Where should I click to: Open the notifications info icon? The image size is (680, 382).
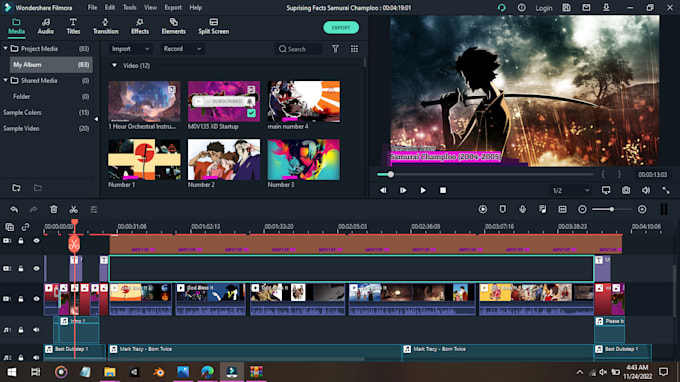(522, 7)
